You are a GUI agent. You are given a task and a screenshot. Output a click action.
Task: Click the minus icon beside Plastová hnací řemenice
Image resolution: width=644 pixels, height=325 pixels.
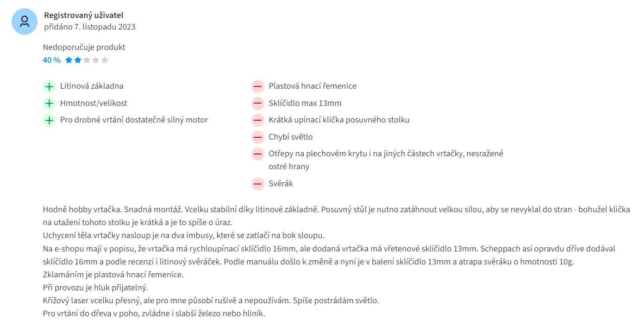click(x=257, y=86)
